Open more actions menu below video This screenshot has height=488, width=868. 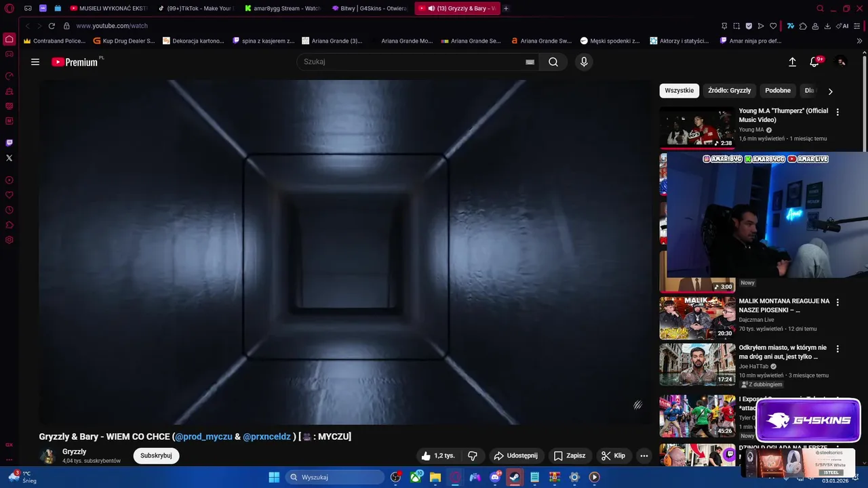coord(644,455)
